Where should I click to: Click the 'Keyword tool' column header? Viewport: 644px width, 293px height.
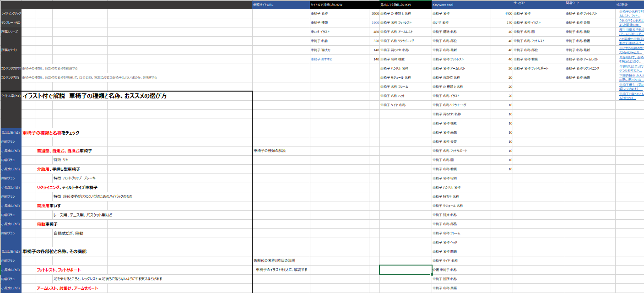[x=443, y=5]
